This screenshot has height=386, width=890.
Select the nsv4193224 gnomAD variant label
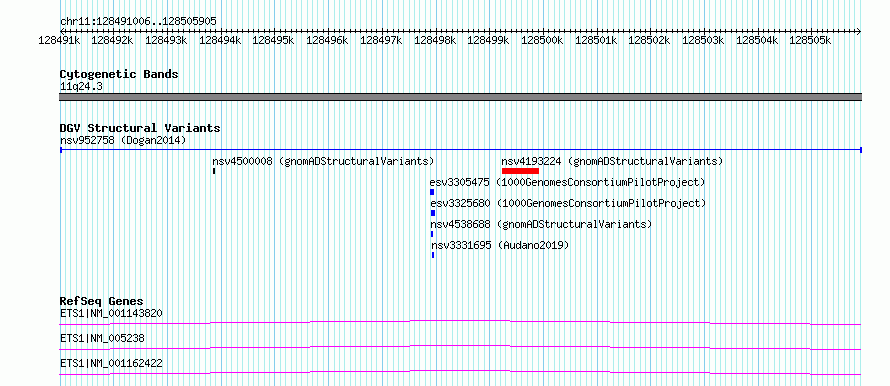tap(612, 161)
